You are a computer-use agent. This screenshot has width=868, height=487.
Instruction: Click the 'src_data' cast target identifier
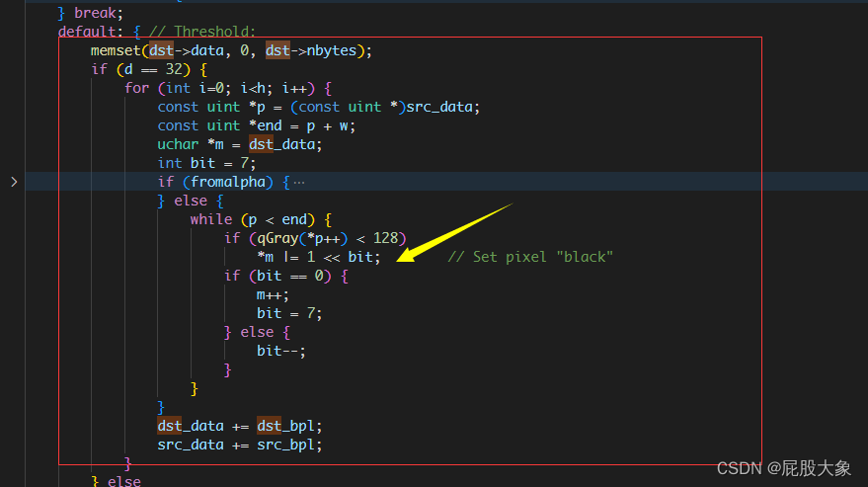tap(439, 107)
